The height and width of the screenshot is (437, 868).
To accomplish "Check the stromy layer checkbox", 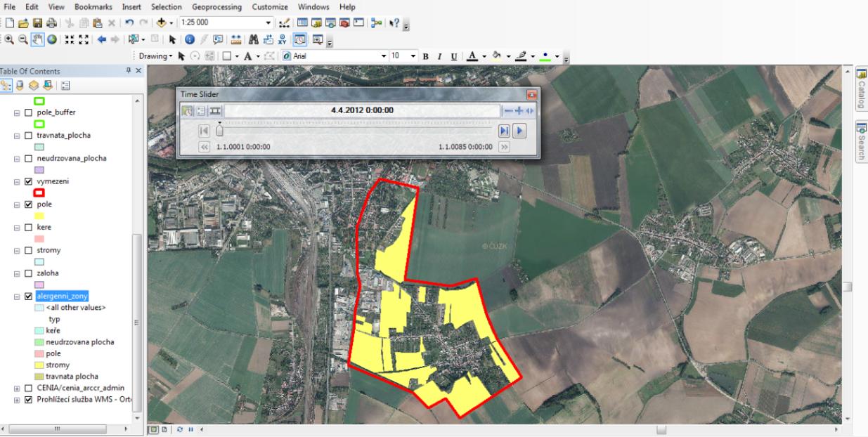I will pos(29,250).
